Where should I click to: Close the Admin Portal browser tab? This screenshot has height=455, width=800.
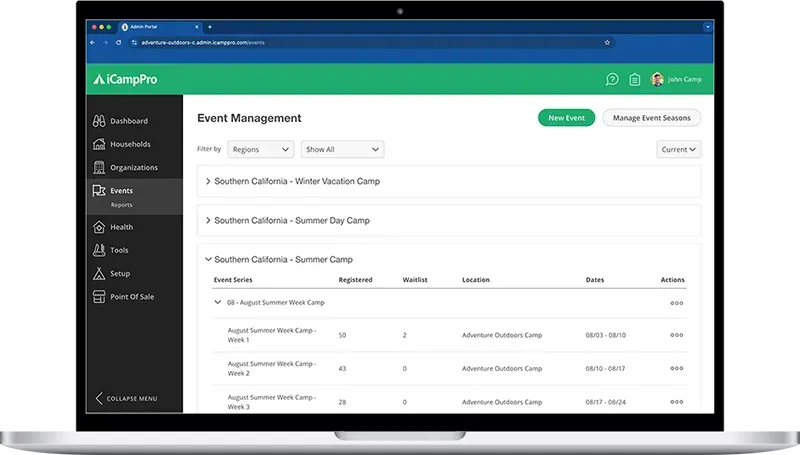click(196, 27)
